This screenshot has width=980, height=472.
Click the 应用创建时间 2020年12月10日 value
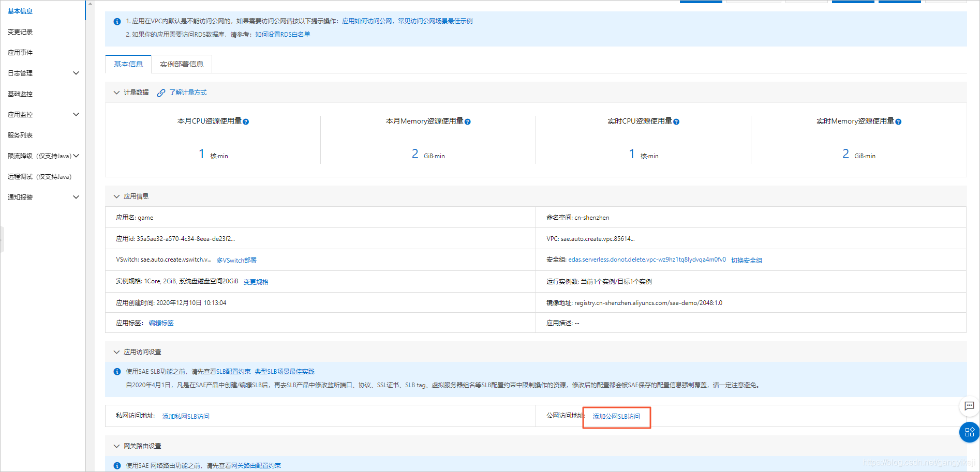[191, 303]
